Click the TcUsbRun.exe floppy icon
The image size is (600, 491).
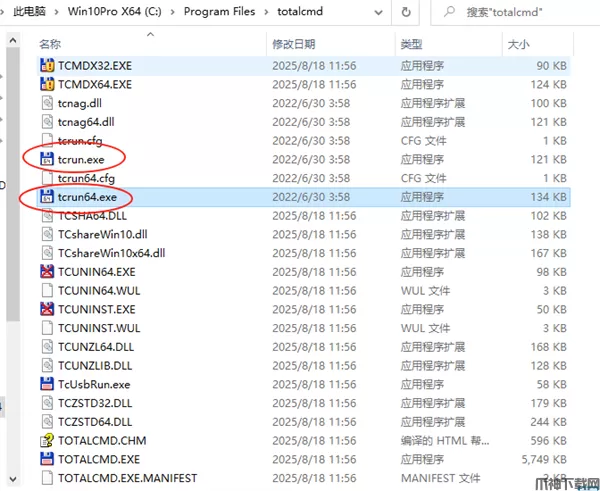[47, 384]
